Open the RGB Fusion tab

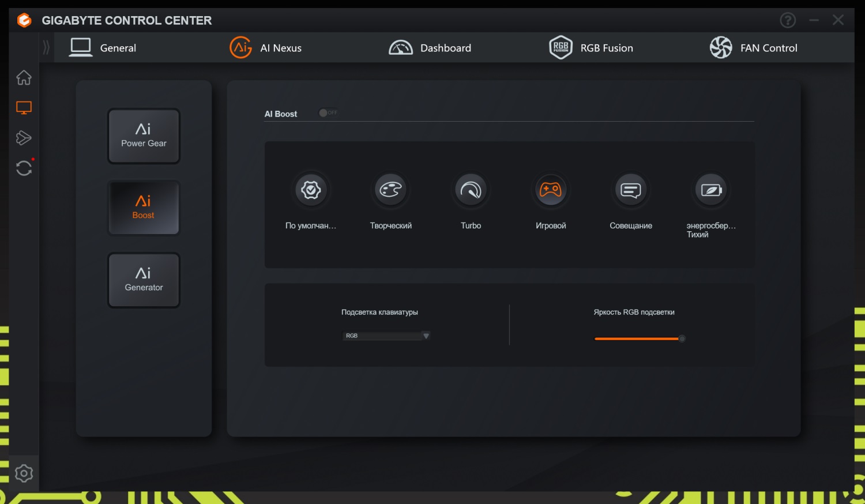591,48
